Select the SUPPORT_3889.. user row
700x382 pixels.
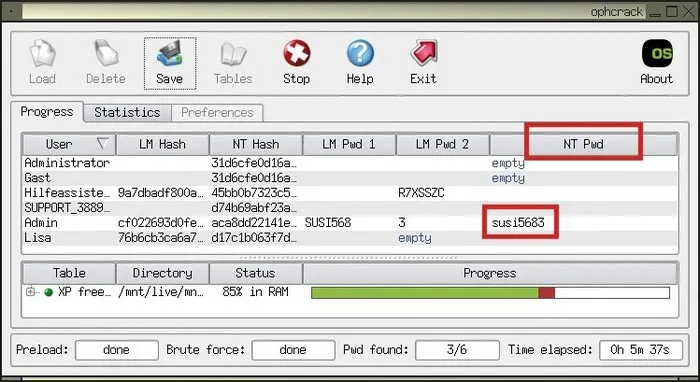[350, 208]
